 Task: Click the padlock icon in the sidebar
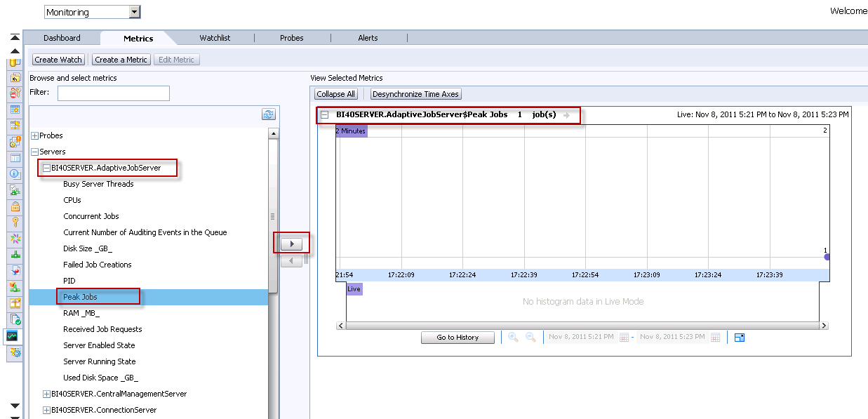point(15,206)
